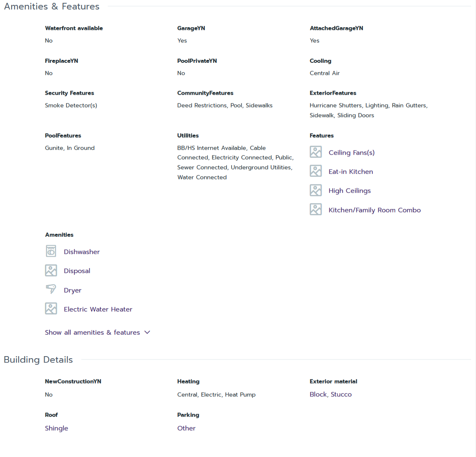Click the chevron next to Show all amenities
Viewport: 476px width, 457px height.
(x=147, y=332)
